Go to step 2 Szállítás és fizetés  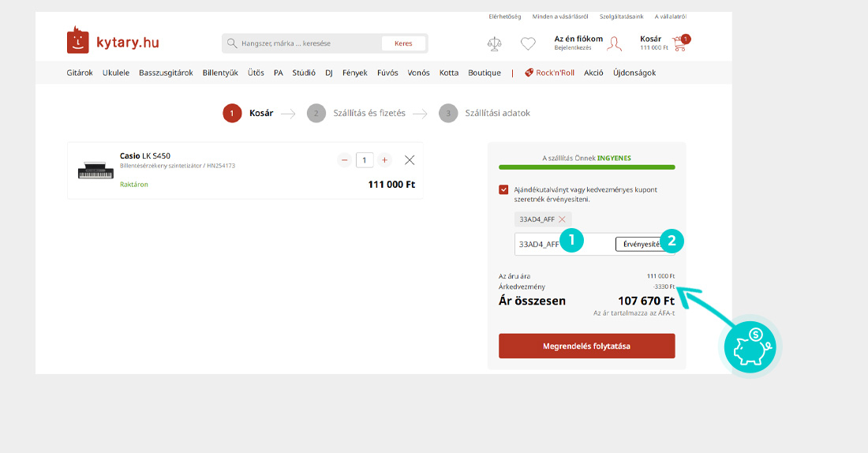click(356, 113)
